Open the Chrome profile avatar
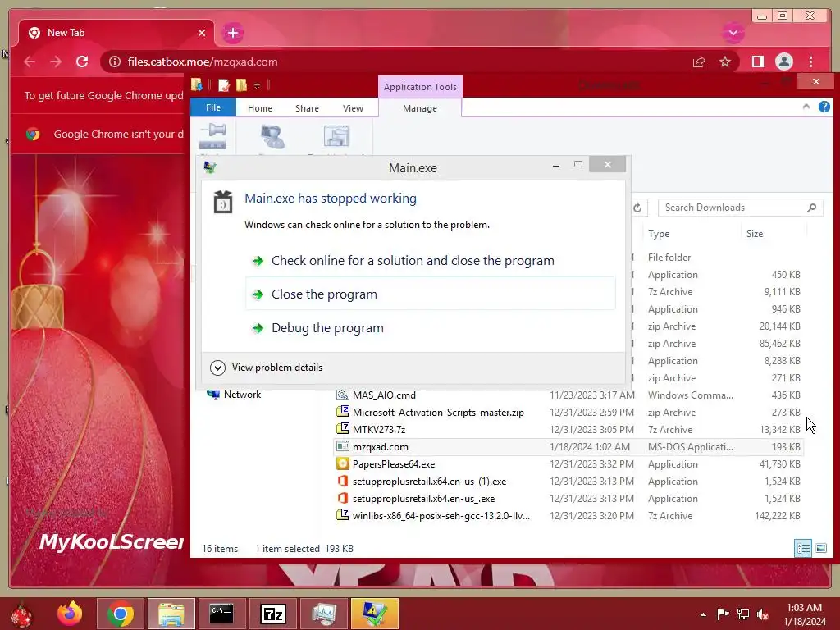Screen dimensions: 840x630 (783, 62)
